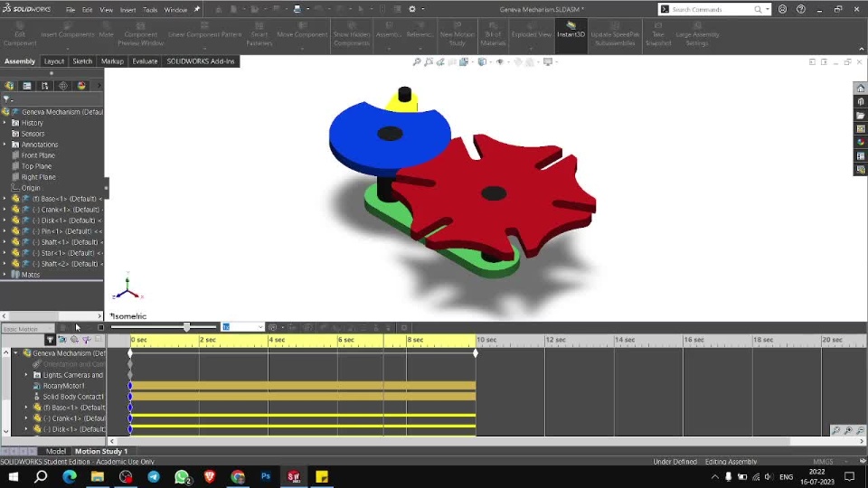Image resolution: width=868 pixels, height=488 pixels.
Task: Click the tree filter funnel icon
Action: 6,99
